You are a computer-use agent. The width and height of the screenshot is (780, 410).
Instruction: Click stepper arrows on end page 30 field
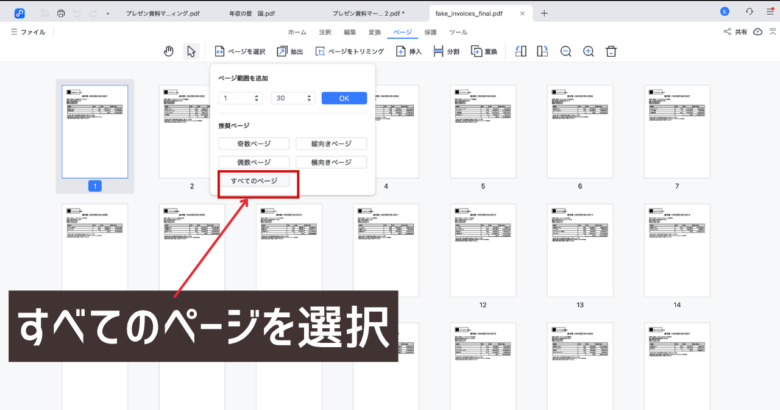tap(308, 98)
